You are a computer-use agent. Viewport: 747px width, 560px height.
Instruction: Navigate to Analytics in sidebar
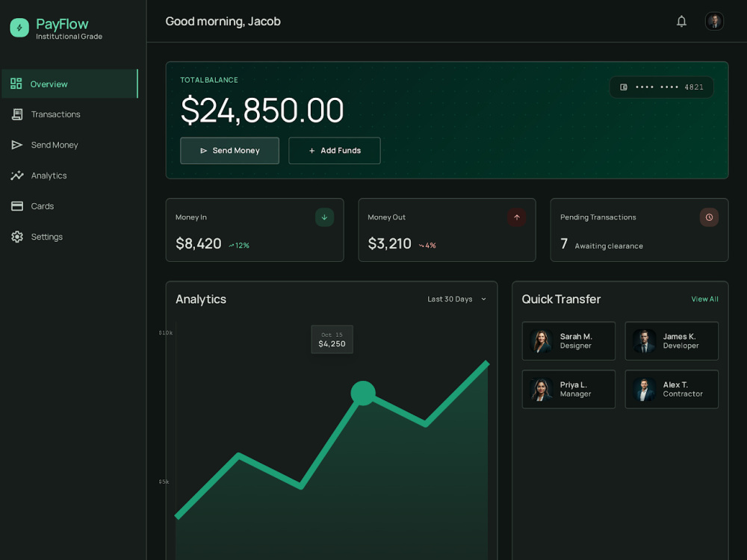70,175
